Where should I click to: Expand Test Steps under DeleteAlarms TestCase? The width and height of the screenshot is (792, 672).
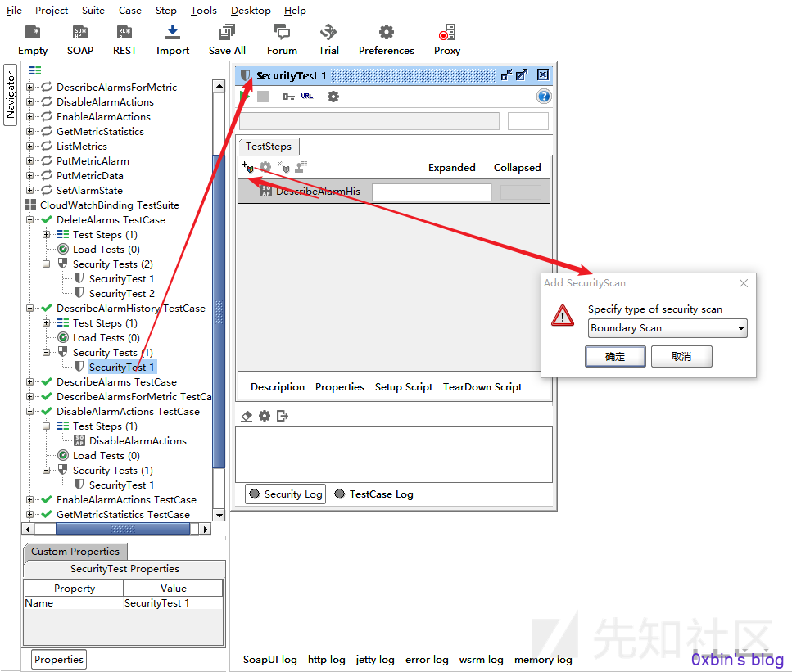pyautogui.click(x=47, y=235)
